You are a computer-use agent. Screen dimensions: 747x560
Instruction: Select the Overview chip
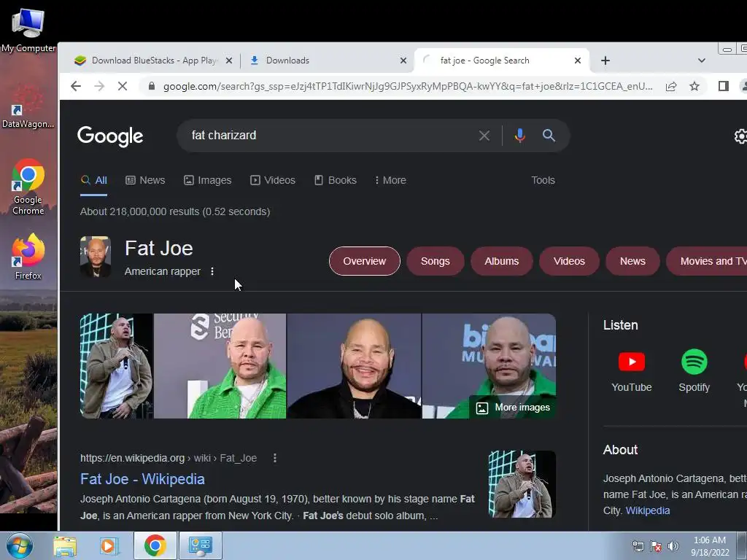click(x=365, y=261)
